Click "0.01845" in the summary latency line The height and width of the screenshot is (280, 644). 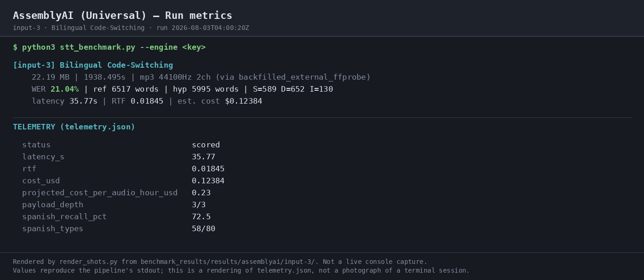point(147,101)
